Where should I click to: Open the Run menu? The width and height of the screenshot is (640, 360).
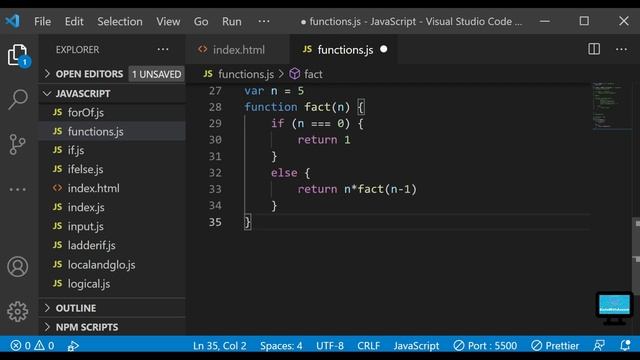point(231,21)
